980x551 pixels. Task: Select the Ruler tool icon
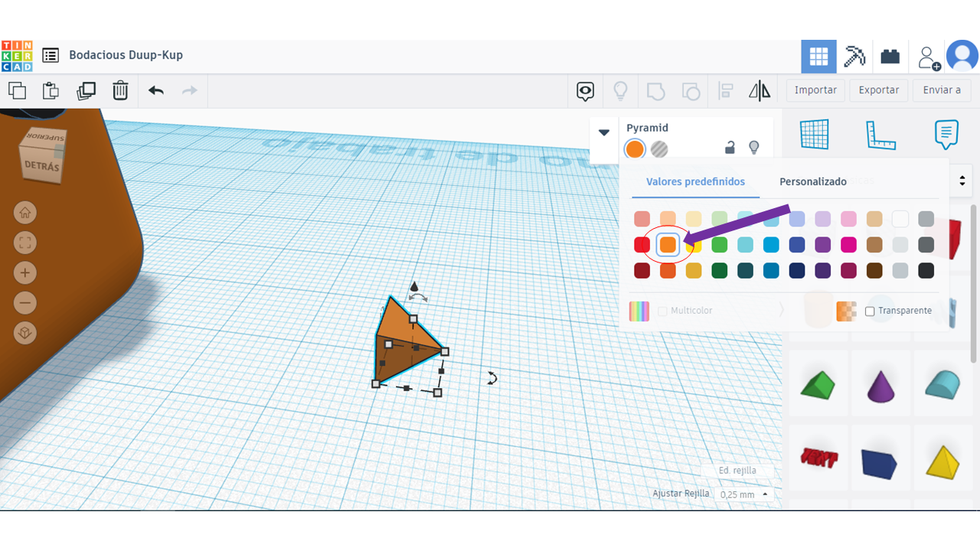880,135
